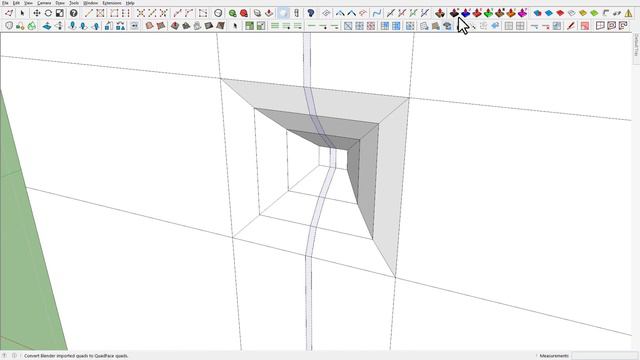Click the blue push pull icon
The width and height of the screenshot is (640, 360).
(465, 13)
